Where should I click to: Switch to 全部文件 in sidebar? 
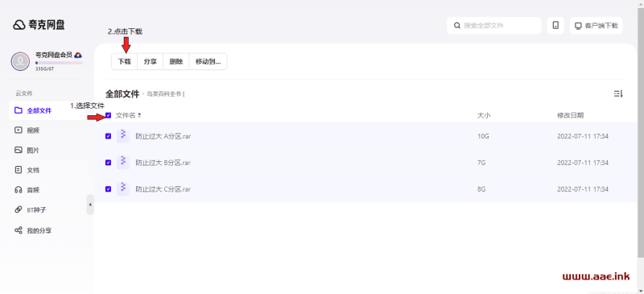(47, 110)
